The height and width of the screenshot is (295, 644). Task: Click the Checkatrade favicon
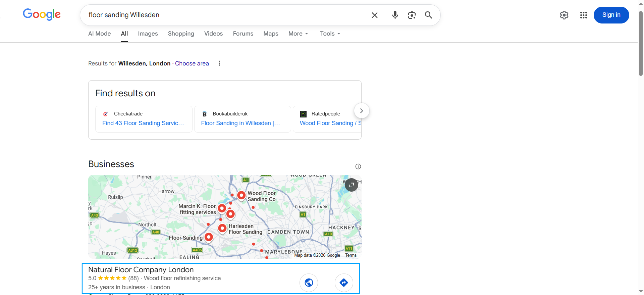pyautogui.click(x=106, y=114)
